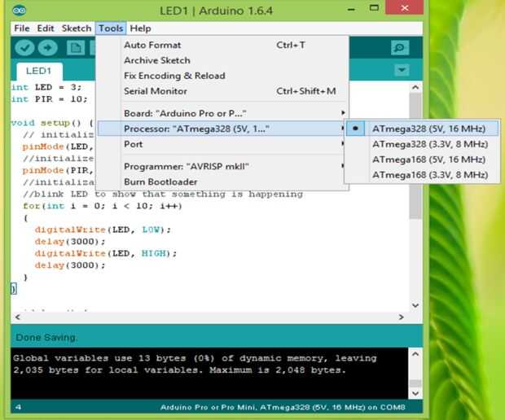Open the Serial Monitor magnifier icon

click(x=400, y=48)
